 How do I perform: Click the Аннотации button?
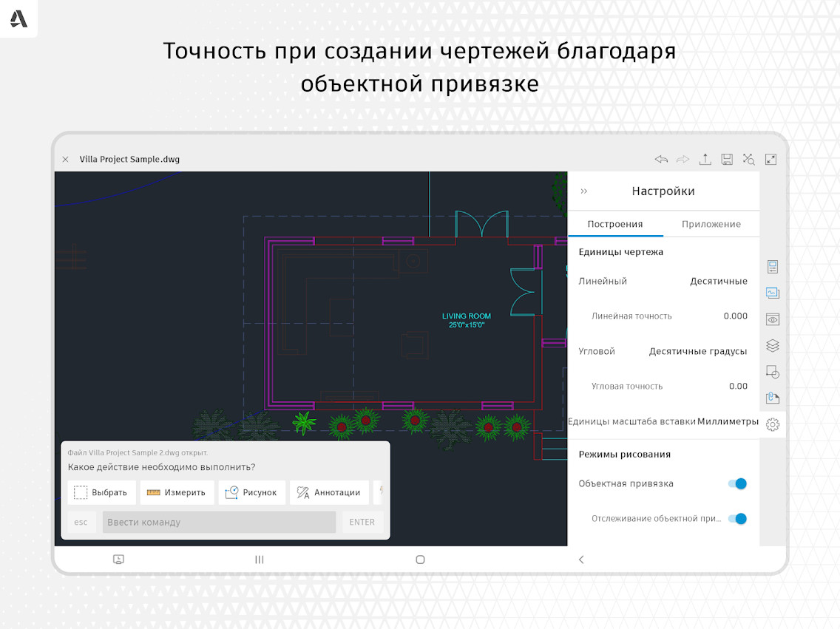point(329,492)
